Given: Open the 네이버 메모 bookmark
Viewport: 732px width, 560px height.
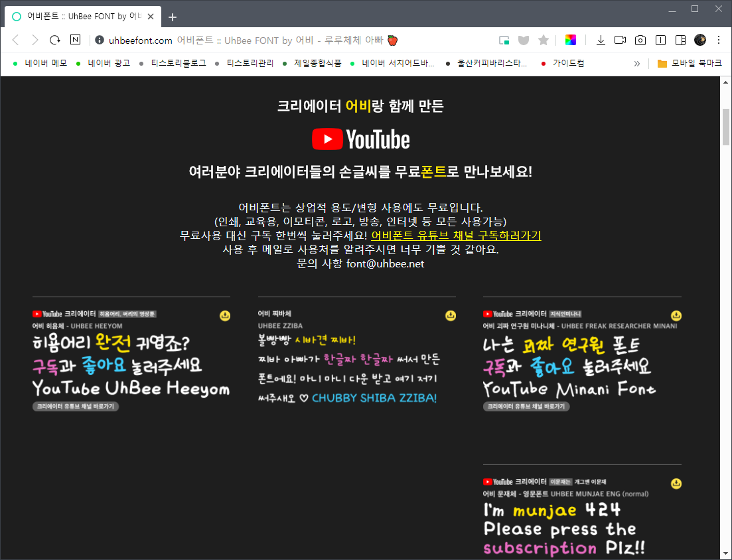Looking at the screenshot, I should pyautogui.click(x=40, y=63).
